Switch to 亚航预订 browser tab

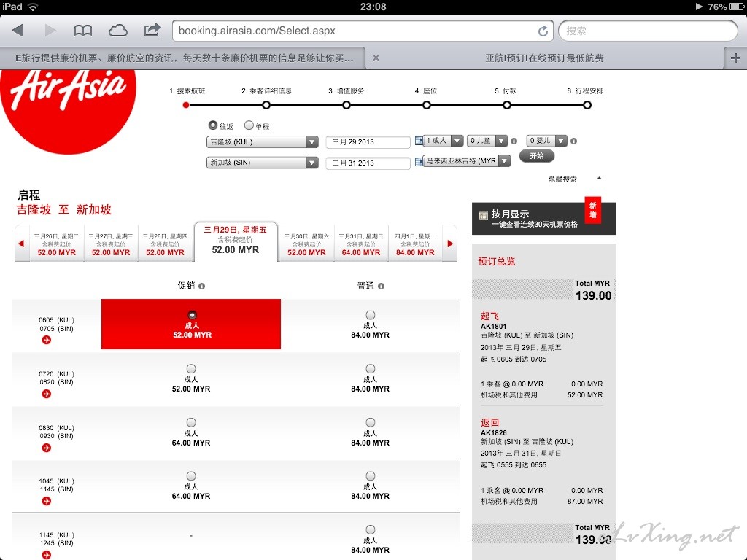(544, 58)
